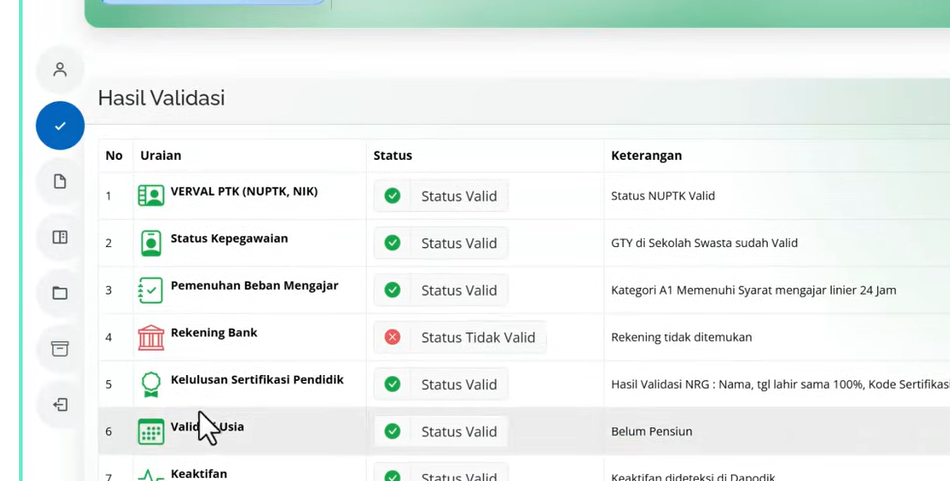Open the book panel sidebar icon
The image size is (950, 481).
(59, 237)
